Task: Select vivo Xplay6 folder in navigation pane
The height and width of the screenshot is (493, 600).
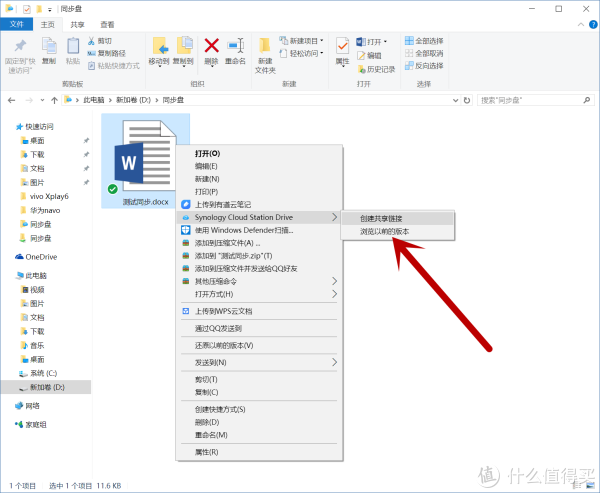Action: coord(45,196)
